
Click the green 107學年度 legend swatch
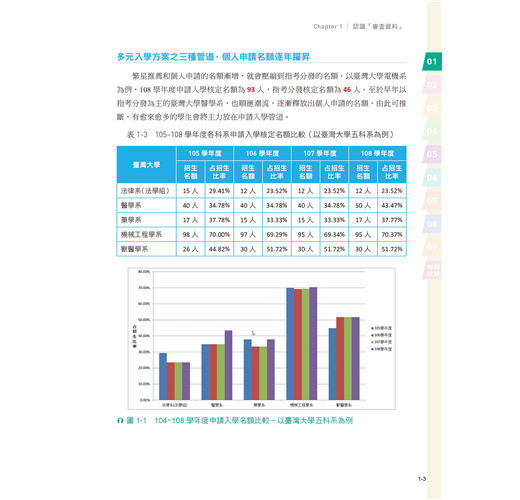click(x=372, y=342)
